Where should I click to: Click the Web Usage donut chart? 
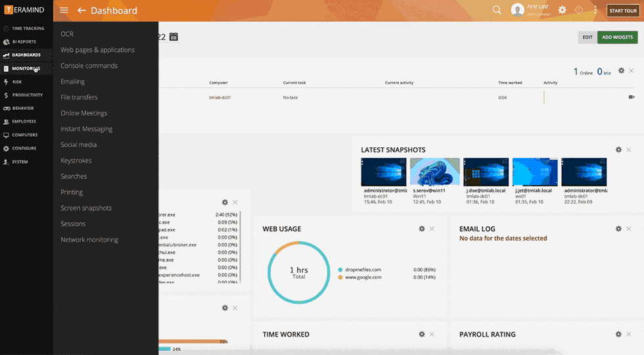299,273
